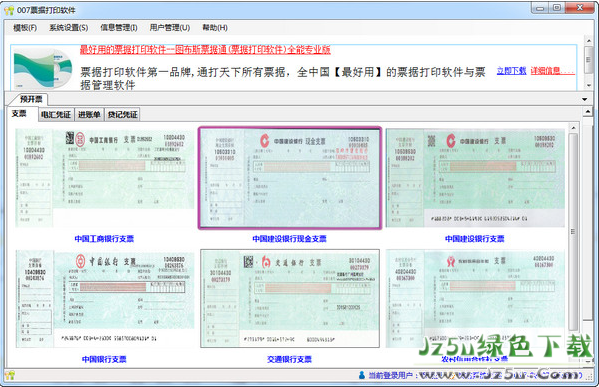Select the 中国工商银行支票 template thumbnail
The width and height of the screenshot is (599, 387).
(x=104, y=178)
